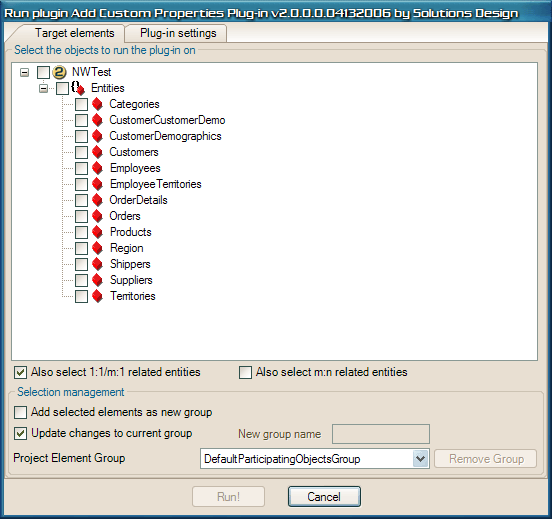Click the New group name text field
This screenshot has height=519, width=552.
(381, 434)
